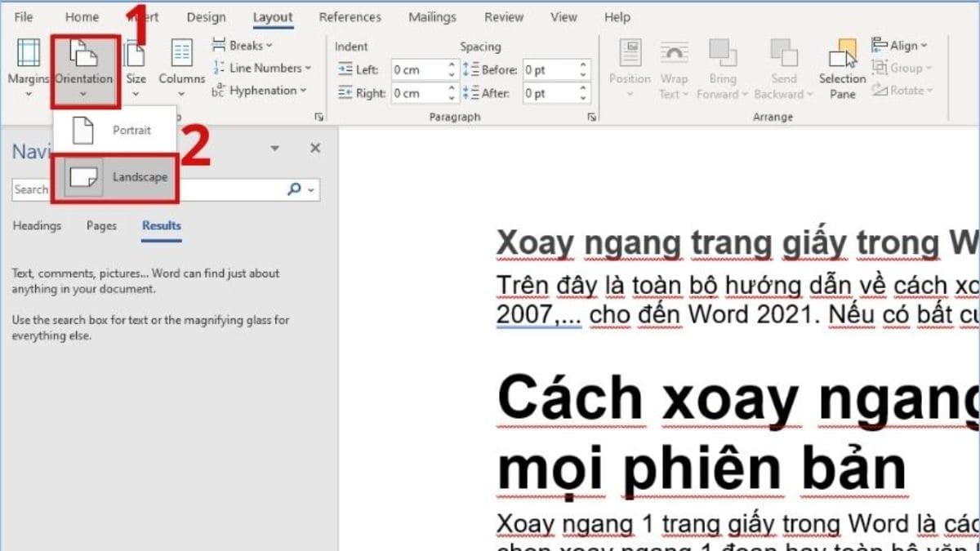Switch to the Pages view in Navigation
The width and height of the screenshot is (980, 551).
point(100,226)
